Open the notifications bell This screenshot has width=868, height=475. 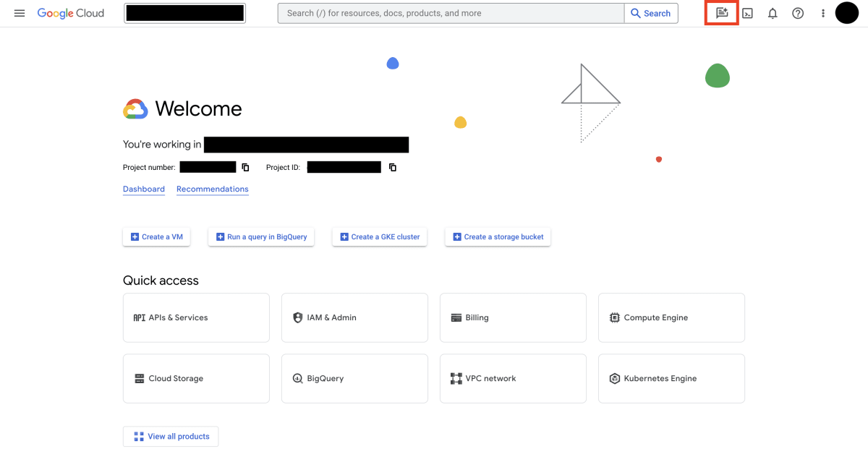[773, 13]
